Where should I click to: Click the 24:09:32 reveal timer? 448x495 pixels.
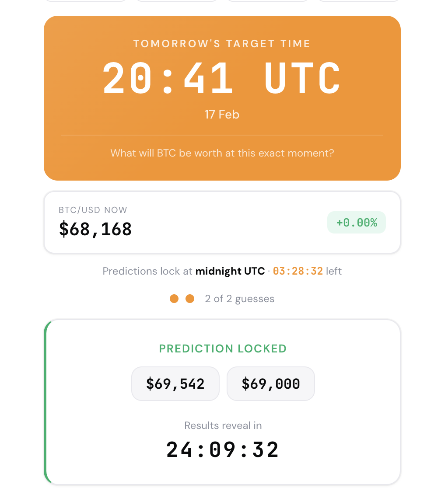coord(222,449)
